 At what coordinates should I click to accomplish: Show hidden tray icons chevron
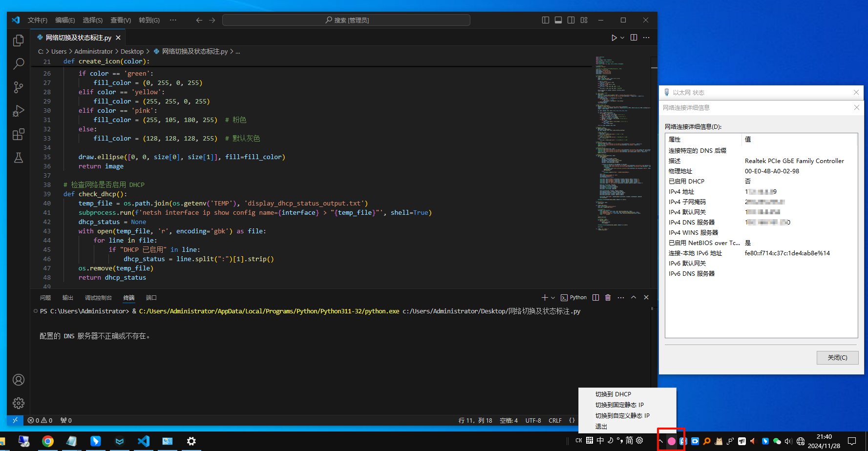coord(660,441)
